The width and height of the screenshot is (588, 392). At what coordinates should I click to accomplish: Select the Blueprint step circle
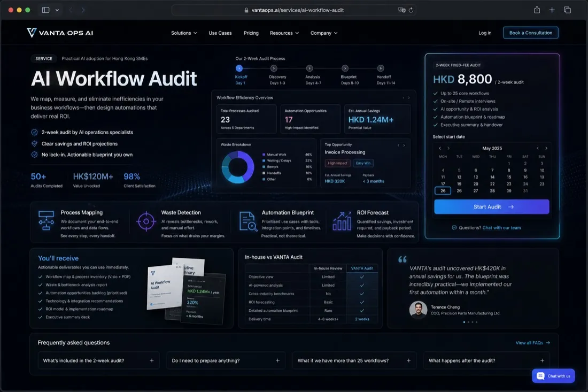[x=345, y=68]
